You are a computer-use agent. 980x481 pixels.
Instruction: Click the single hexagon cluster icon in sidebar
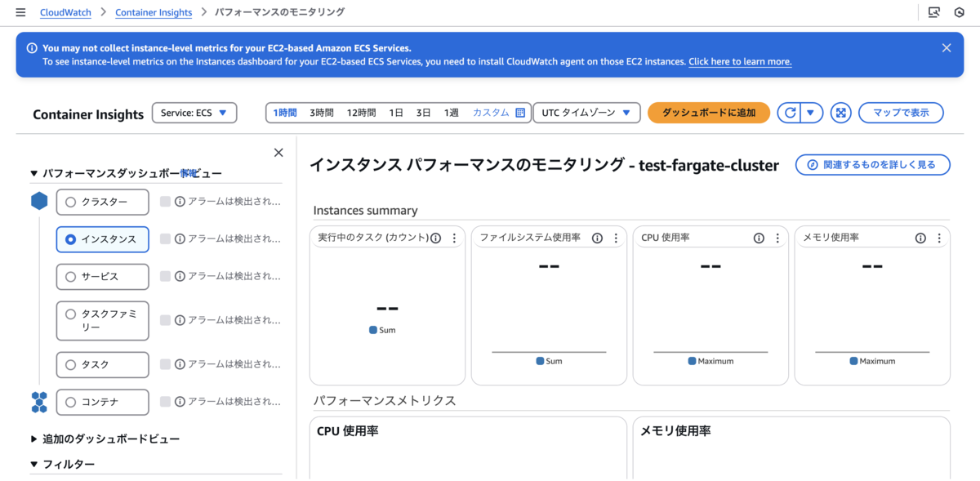[39, 202]
